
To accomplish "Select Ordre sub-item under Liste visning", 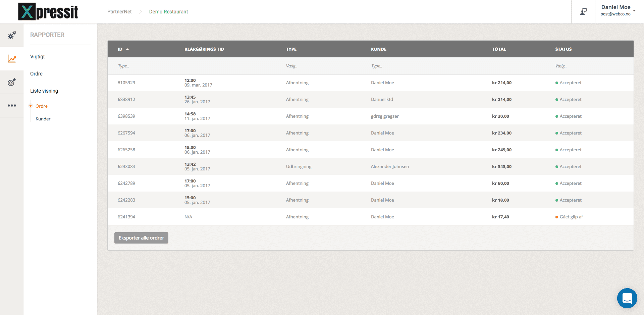I will coord(42,106).
